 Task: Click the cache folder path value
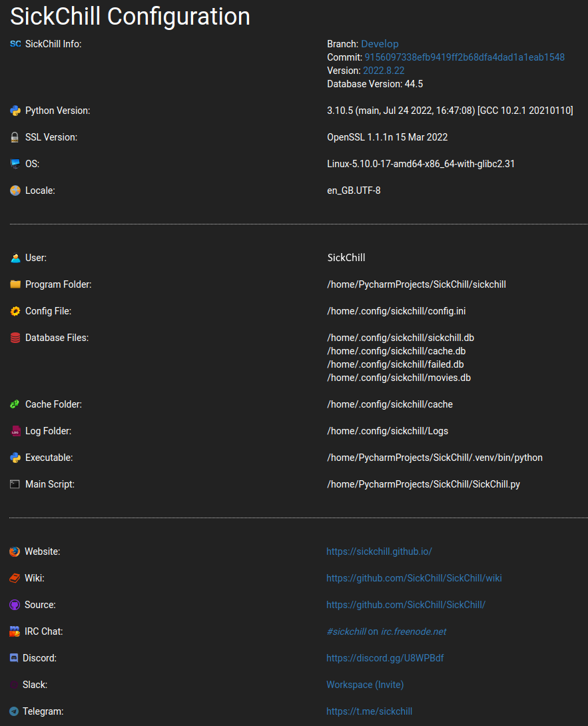pyautogui.click(x=390, y=405)
